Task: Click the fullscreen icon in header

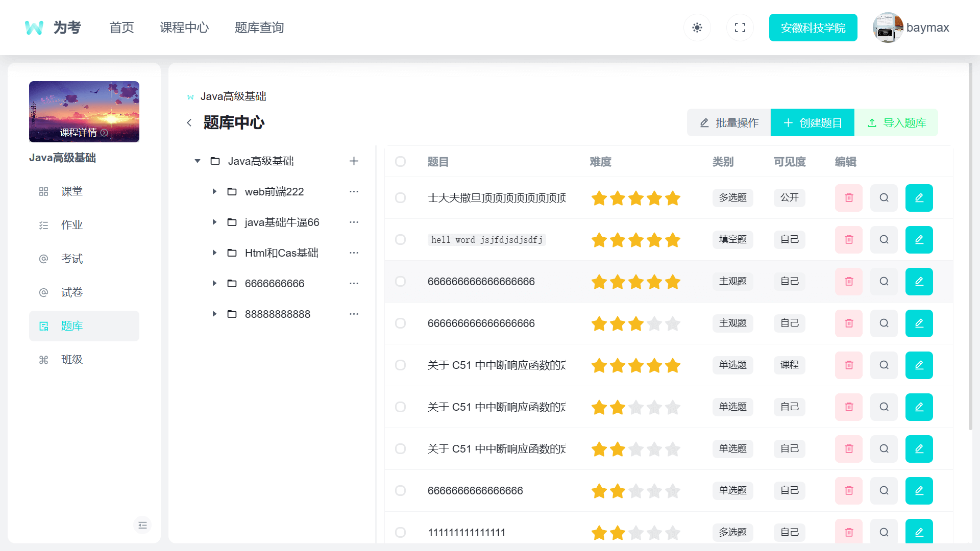Action: pos(740,28)
